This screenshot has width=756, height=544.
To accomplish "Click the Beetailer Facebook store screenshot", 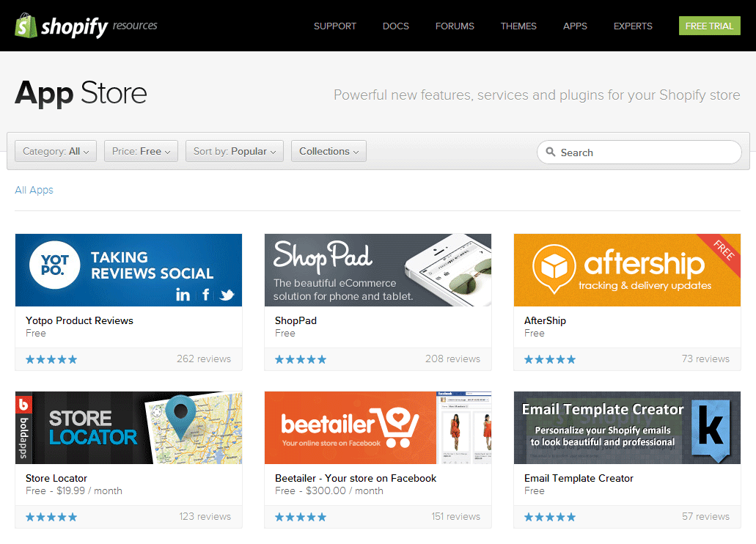I will pos(464,427).
